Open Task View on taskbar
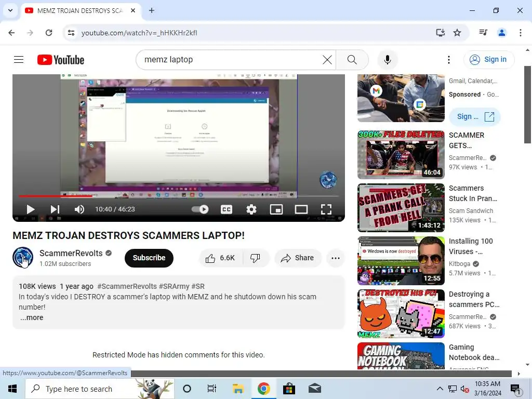The height and width of the screenshot is (399, 532). pos(212,389)
